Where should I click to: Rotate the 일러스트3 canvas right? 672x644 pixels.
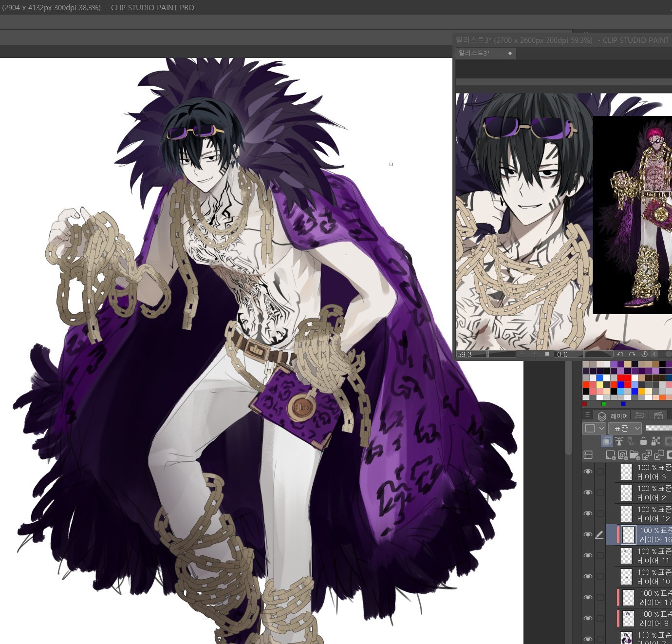pos(632,354)
